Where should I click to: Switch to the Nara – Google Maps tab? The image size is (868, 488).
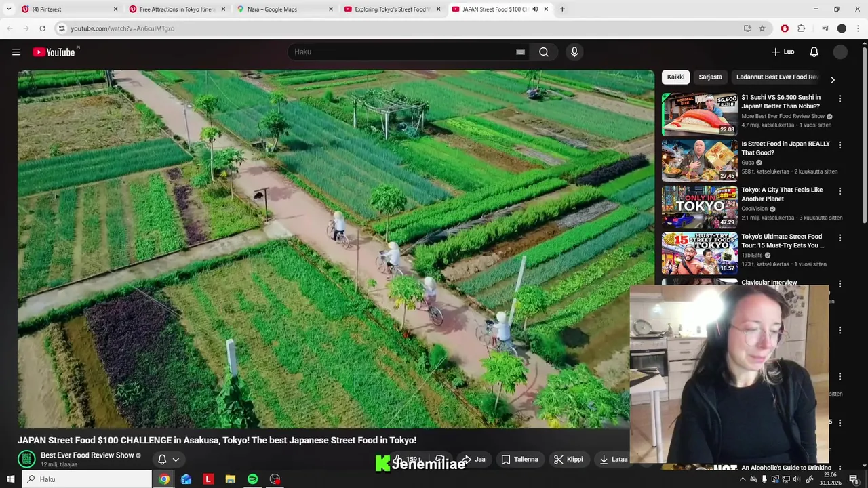click(x=285, y=9)
